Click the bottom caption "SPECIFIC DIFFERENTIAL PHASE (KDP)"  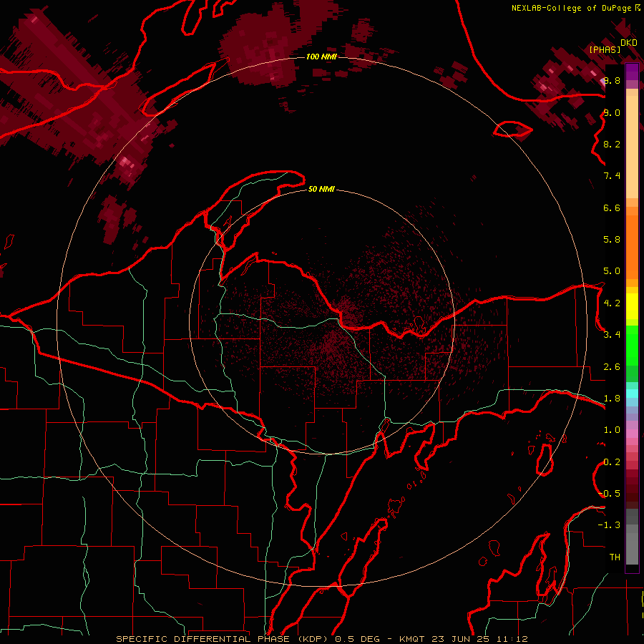pos(223,639)
